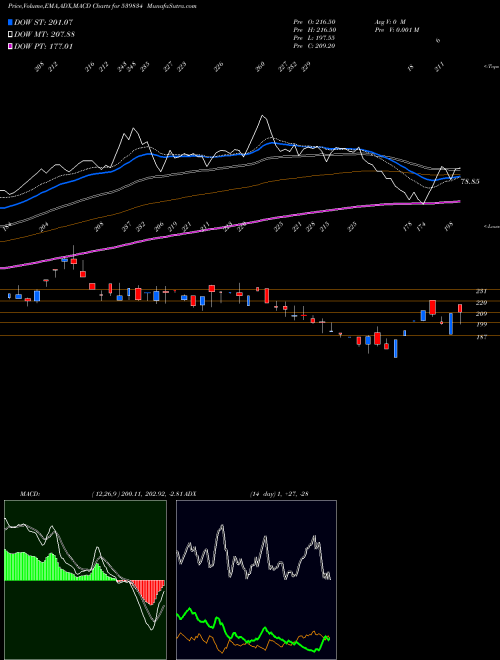Click the 220 price level label
Screen dimensions: 500x660
click(x=481, y=302)
